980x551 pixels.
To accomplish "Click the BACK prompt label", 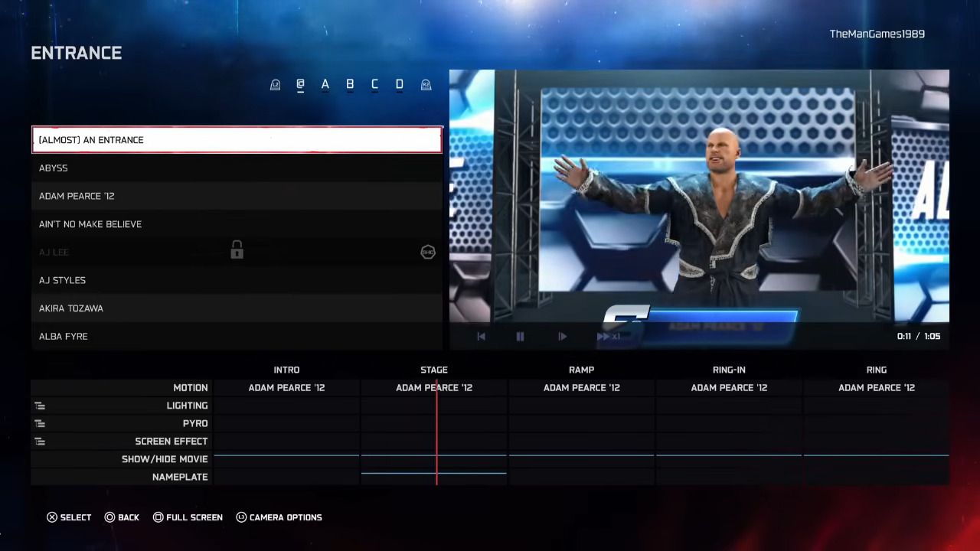I will tap(129, 517).
